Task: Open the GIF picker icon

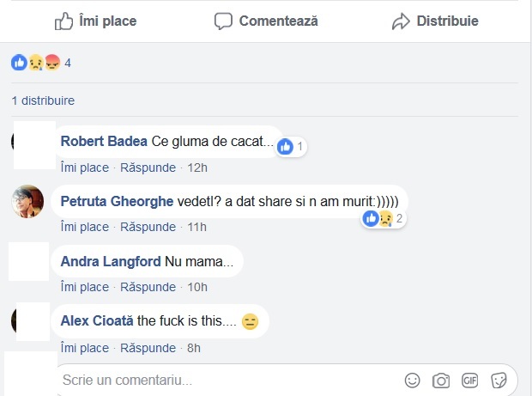Action: point(469,380)
